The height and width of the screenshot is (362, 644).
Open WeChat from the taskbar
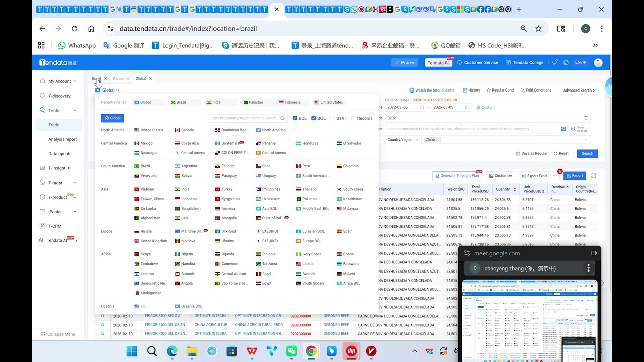click(x=292, y=351)
